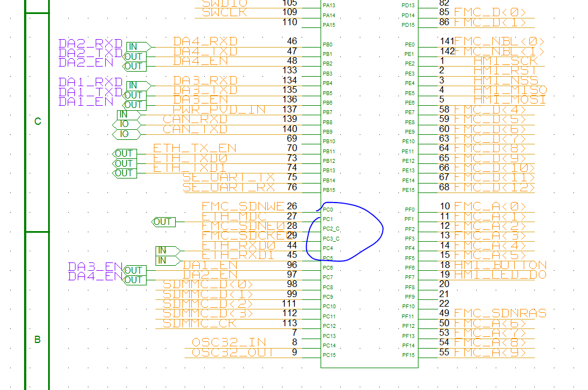Image resolution: width=588 pixels, height=390 pixels.
Task: Select the purple DA1_RXD label
Action: coord(91,82)
